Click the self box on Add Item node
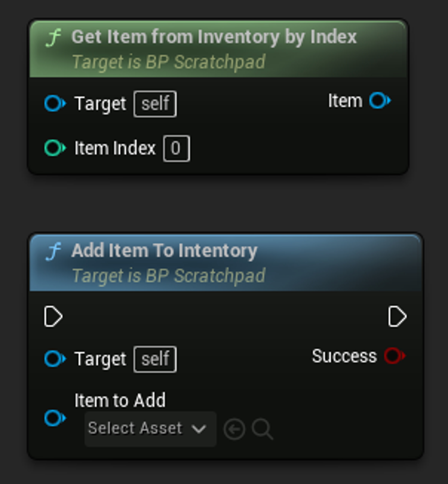 (155, 359)
